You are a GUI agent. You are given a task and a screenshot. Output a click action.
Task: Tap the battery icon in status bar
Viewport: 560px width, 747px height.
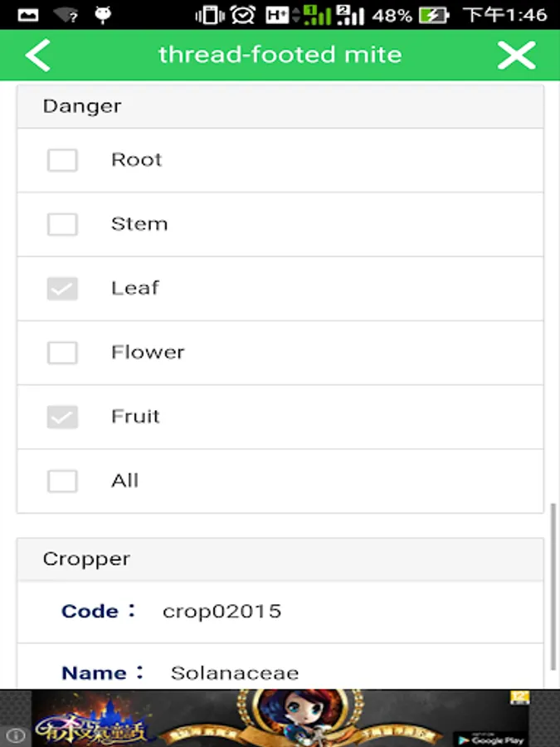[x=433, y=15]
